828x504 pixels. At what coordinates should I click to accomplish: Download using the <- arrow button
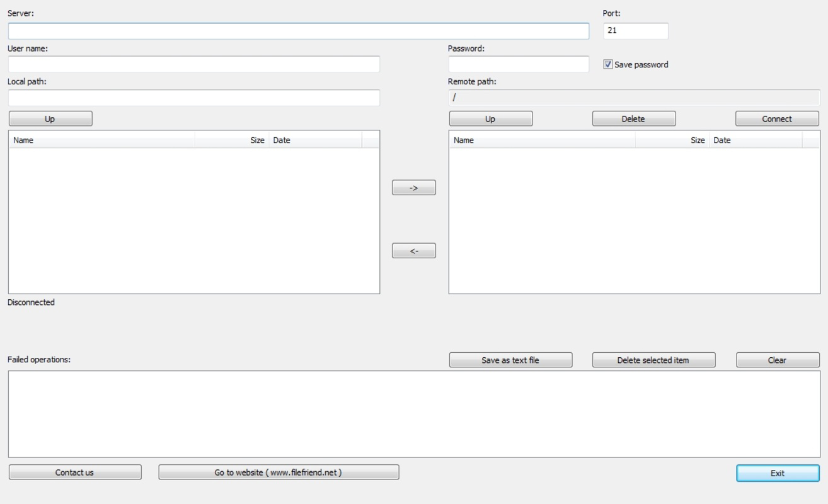[414, 251]
